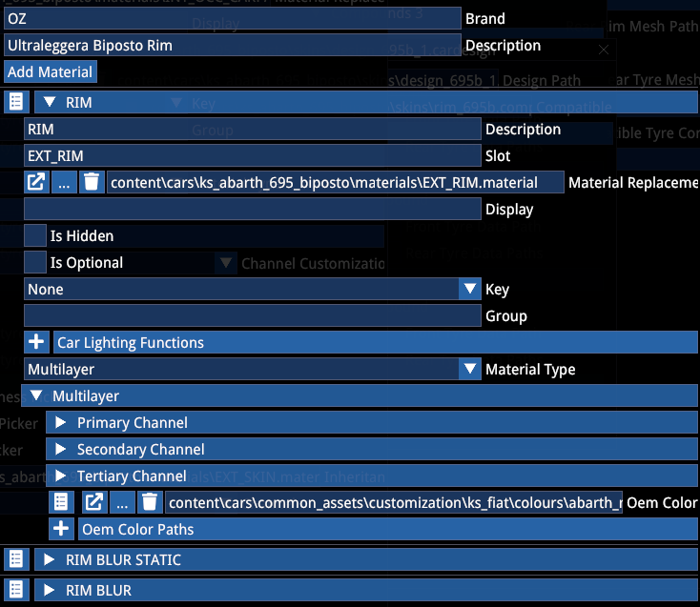
Task: Click the empty Display input field
Action: pos(253,209)
